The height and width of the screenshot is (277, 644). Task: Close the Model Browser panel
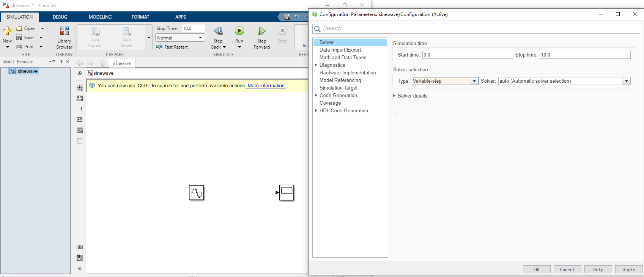(68, 62)
